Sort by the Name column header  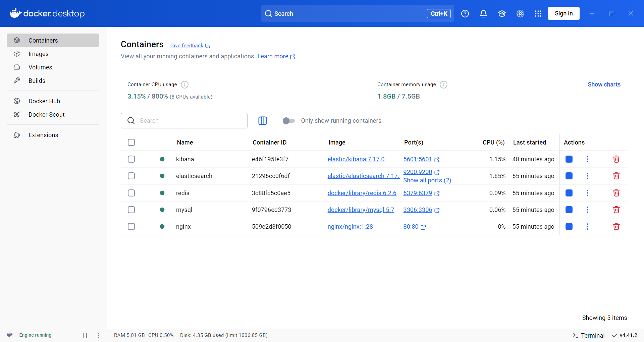[185, 142]
